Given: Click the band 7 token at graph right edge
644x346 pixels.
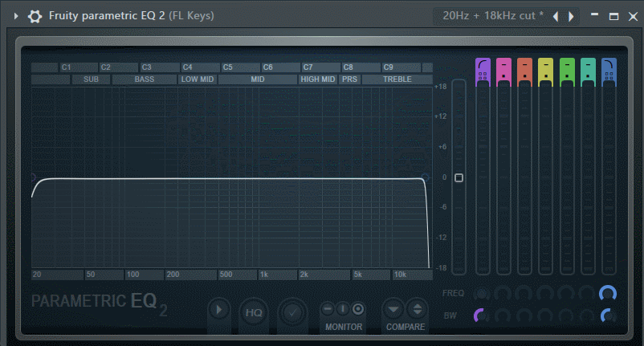Looking at the screenshot, I should click(425, 177).
